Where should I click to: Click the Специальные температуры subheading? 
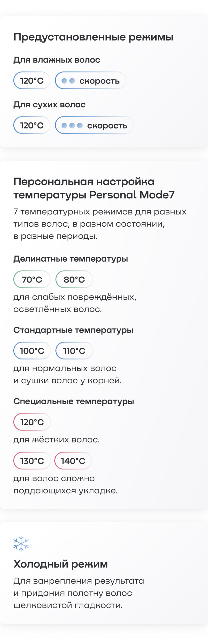pos(74,401)
